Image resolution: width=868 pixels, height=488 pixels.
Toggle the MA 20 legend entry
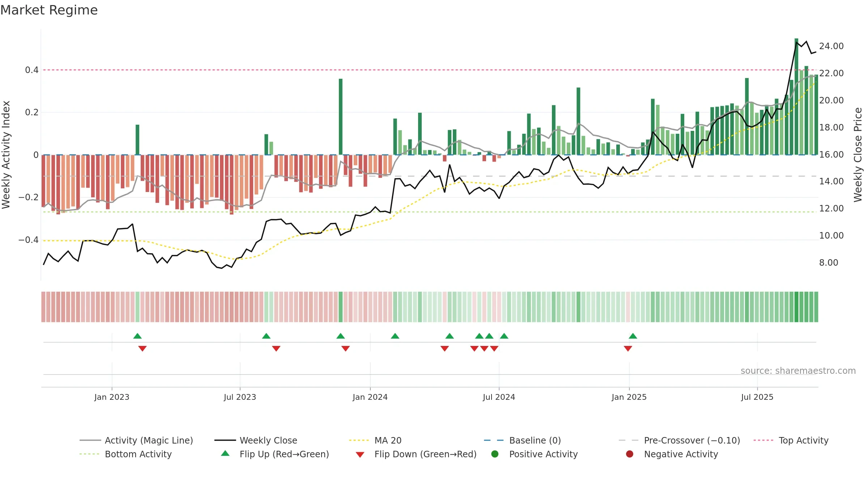point(375,440)
